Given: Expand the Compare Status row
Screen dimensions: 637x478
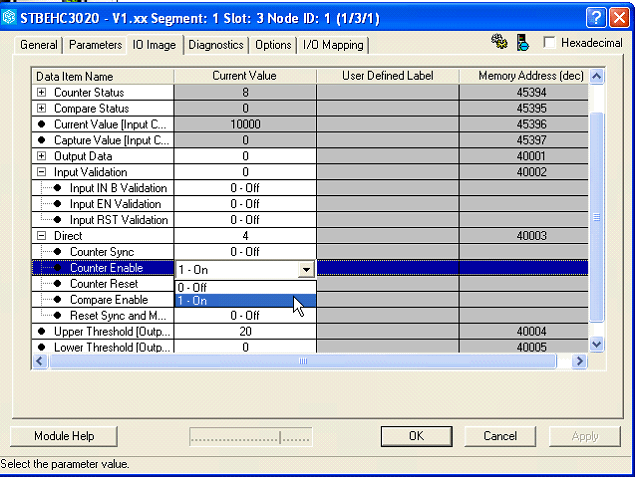Looking at the screenshot, I should (41, 108).
